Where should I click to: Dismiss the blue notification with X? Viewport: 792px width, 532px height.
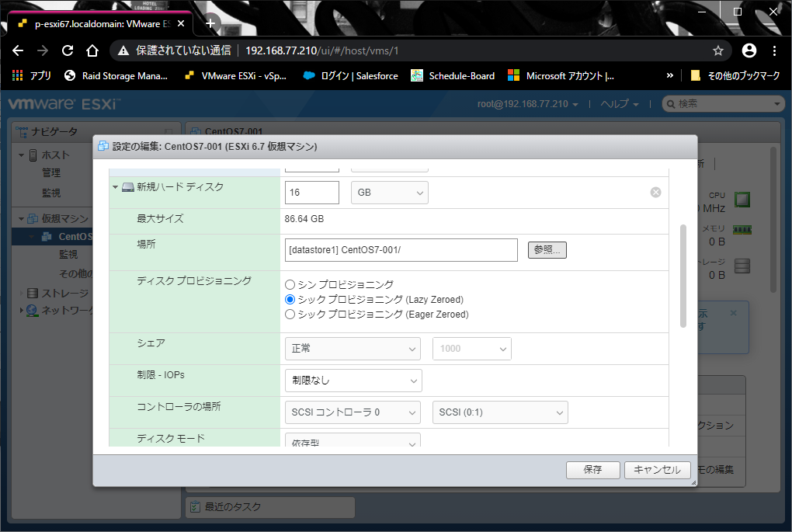coord(734,313)
